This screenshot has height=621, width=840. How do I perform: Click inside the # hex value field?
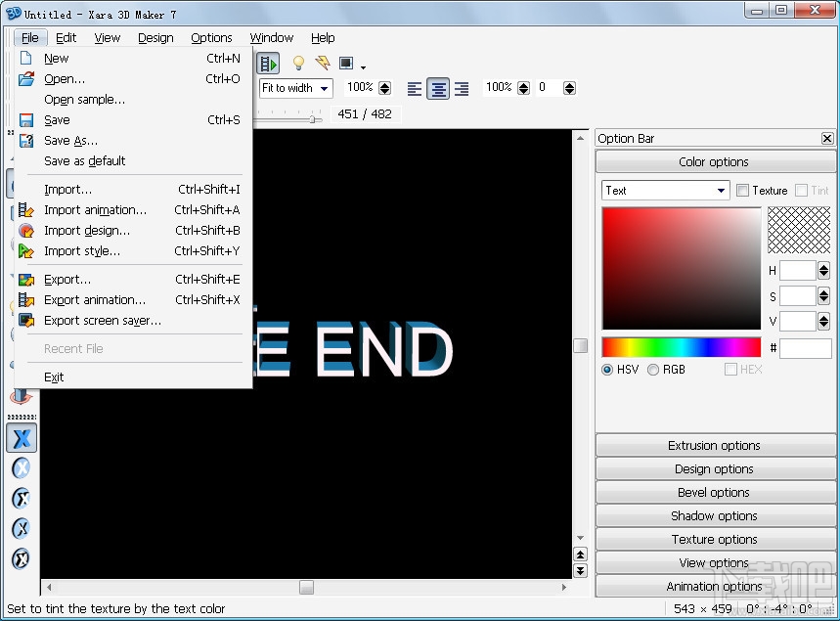coord(807,348)
